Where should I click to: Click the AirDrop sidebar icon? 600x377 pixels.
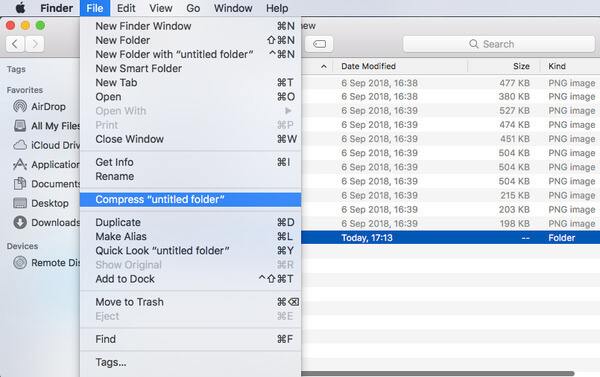[20, 106]
